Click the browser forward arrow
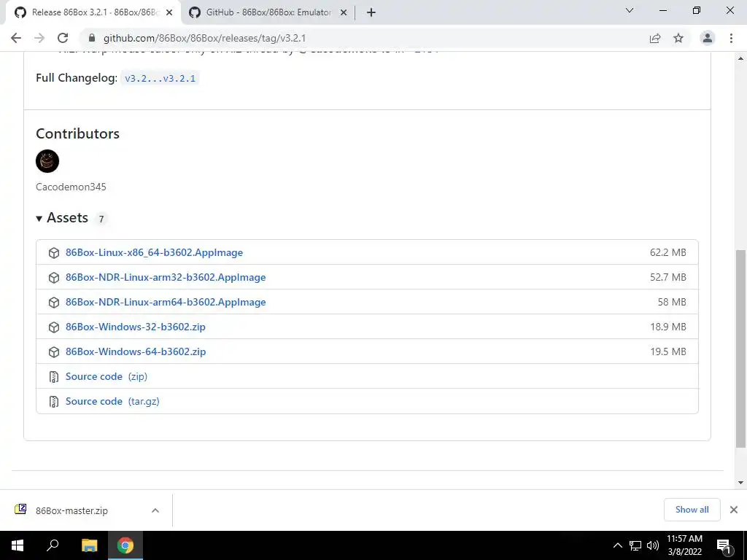 click(x=39, y=38)
